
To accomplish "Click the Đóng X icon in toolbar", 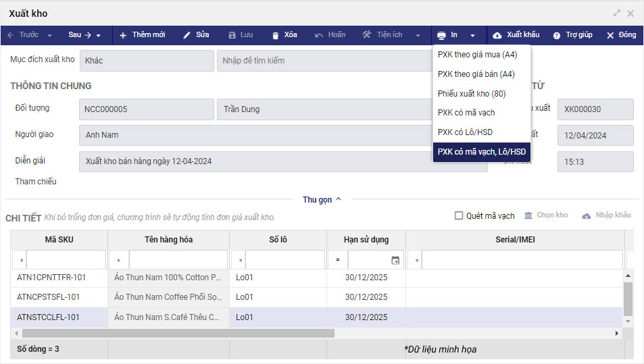I will click(x=610, y=36).
